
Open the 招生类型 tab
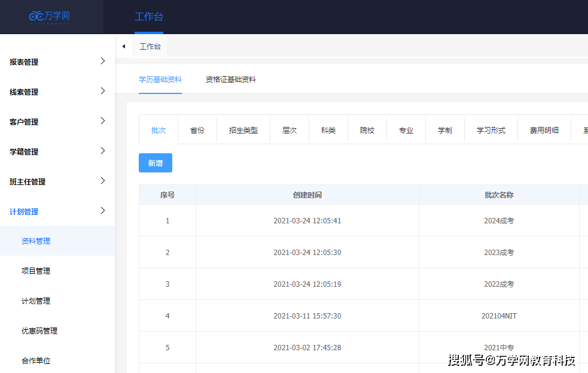(243, 131)
